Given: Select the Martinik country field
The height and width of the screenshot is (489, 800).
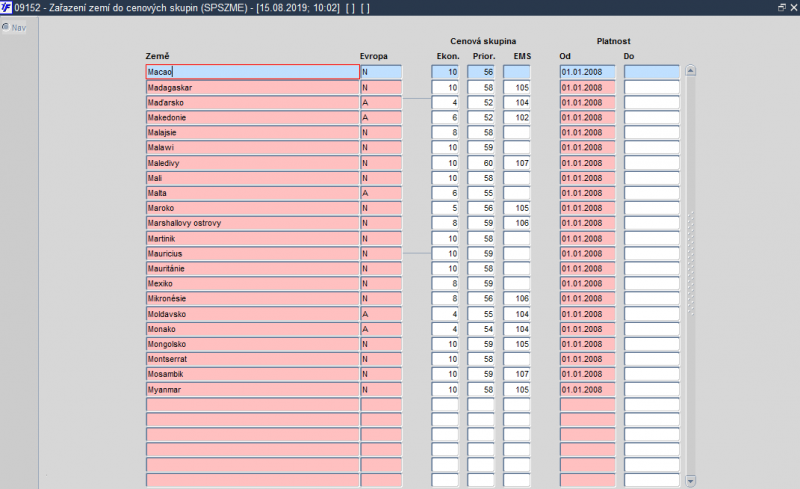Looking at the screenshot, I should 253,238.
